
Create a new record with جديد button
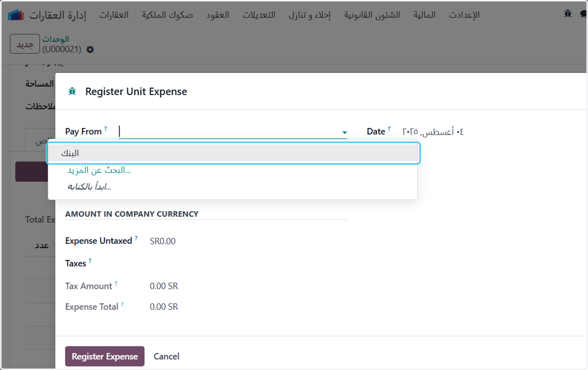coord(25,44)
